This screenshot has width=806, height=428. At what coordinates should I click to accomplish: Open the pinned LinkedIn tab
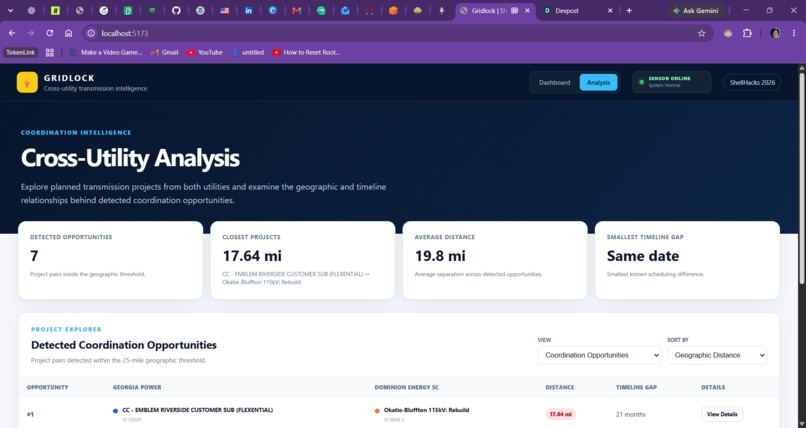pos(248,10)
